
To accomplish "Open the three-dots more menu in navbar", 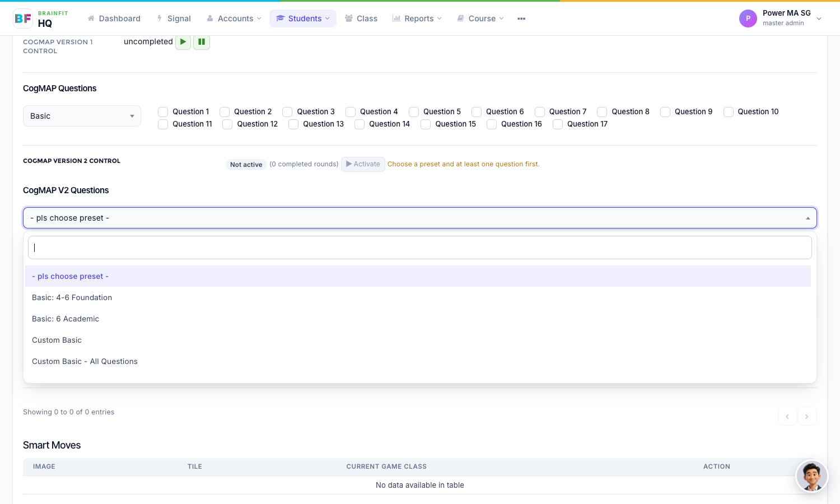I will click(x=521, y=18).
